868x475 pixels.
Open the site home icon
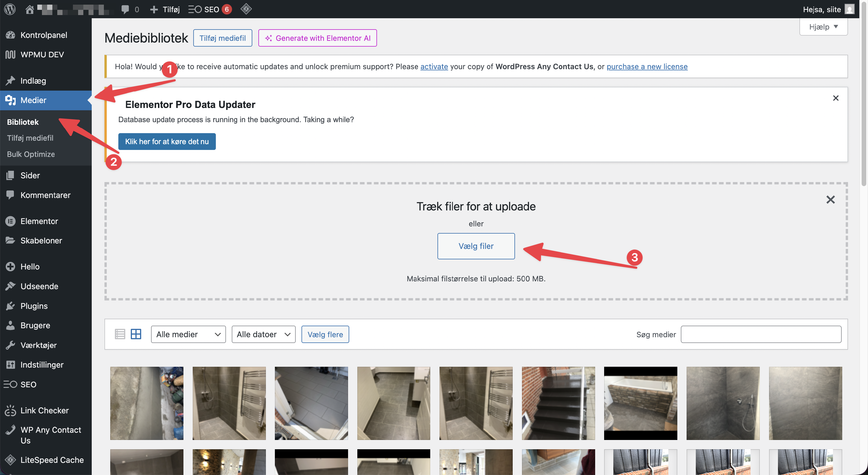30,9
